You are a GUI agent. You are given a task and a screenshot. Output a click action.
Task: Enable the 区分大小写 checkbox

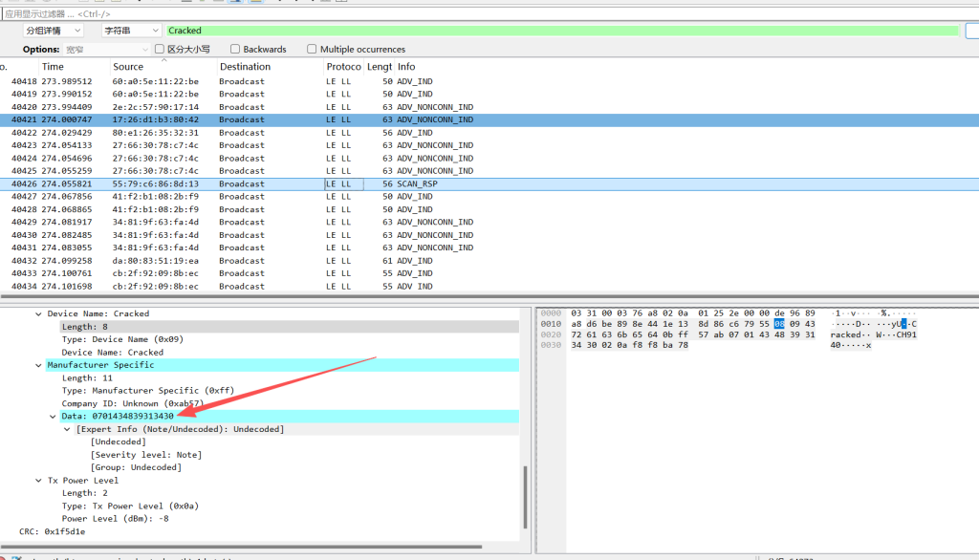pyautogui.click(x=159, y=50)
